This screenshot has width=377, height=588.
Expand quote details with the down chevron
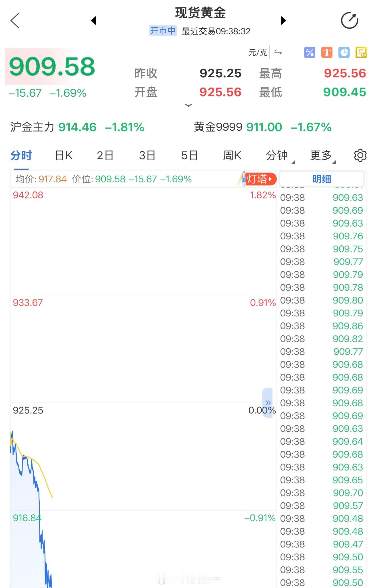click(188, 105)
